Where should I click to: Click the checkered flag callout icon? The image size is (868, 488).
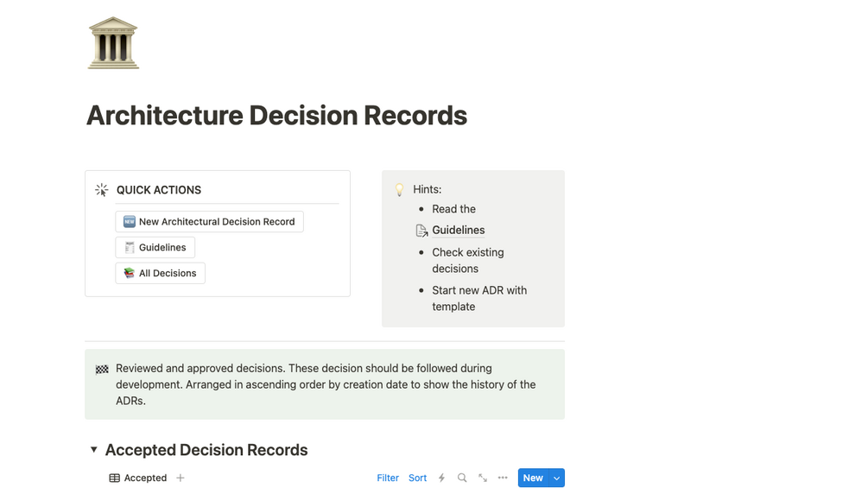pyautogui.click(x=102, y=370)
